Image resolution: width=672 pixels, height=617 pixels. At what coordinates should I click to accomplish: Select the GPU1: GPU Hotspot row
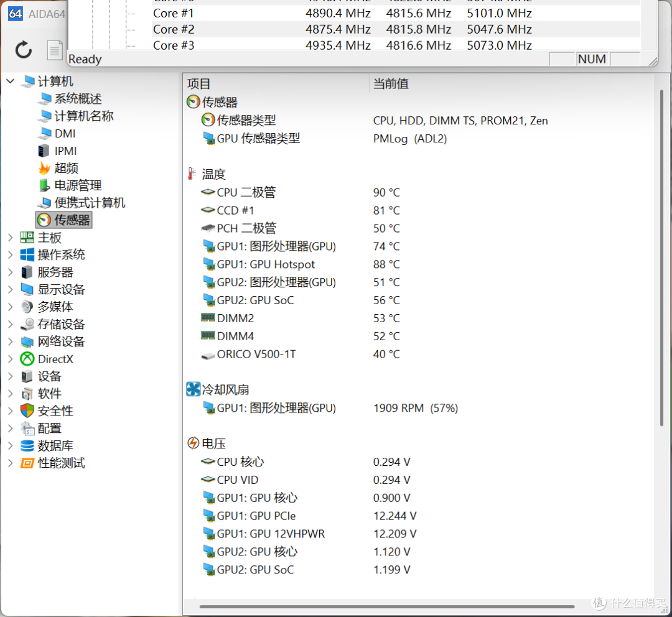click(x=418, y=264)
